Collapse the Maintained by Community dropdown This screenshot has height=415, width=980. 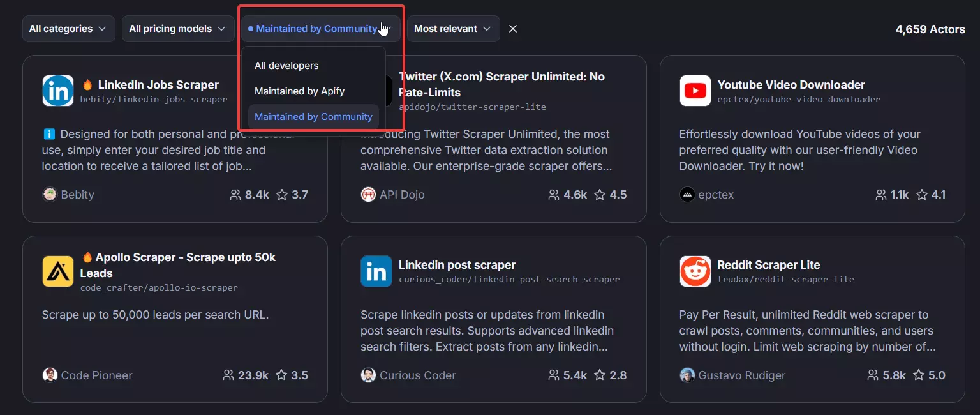coord(320,29)
